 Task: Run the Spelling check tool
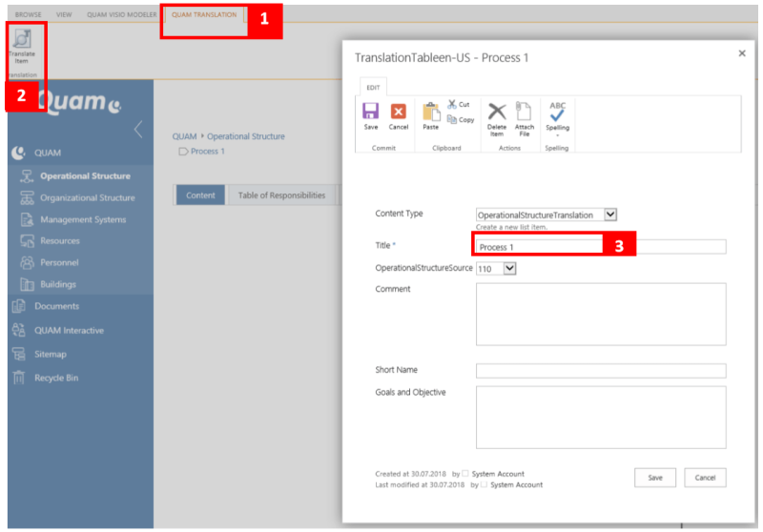[558, 113]
